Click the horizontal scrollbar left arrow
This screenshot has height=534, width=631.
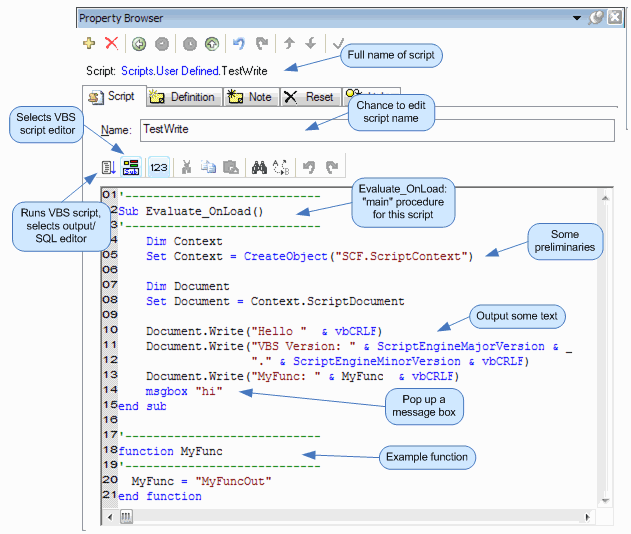click(x=110, y=517)
